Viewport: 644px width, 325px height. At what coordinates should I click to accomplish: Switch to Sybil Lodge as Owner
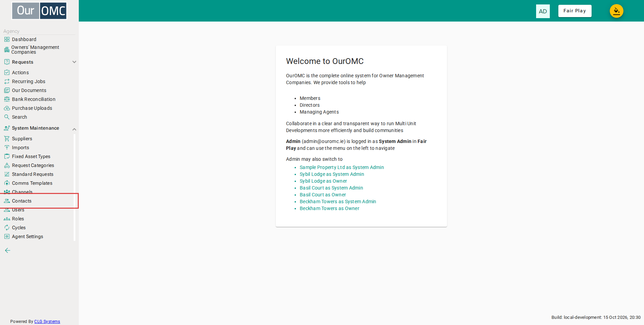pyautogui.click(x=323, y=181)
